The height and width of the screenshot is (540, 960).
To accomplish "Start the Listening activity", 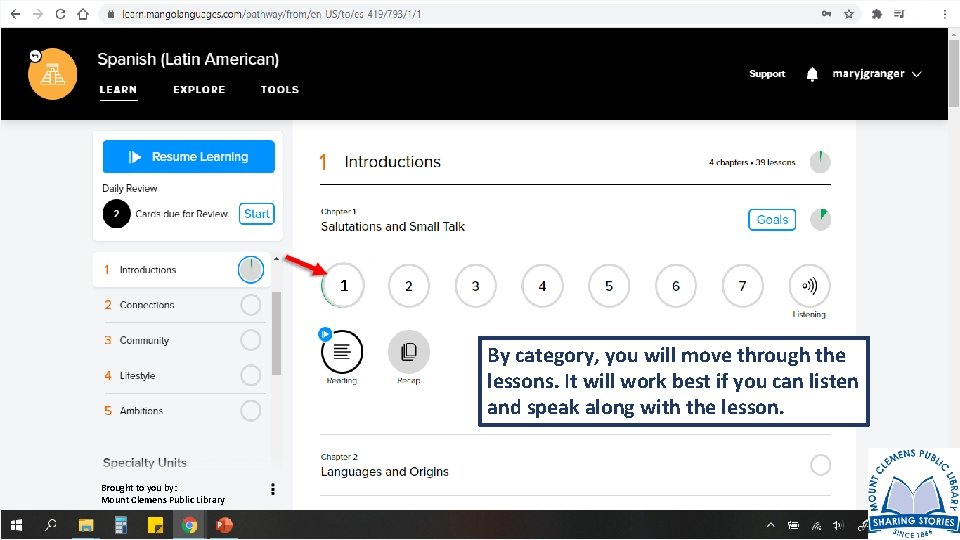I will tap(809, 285).
